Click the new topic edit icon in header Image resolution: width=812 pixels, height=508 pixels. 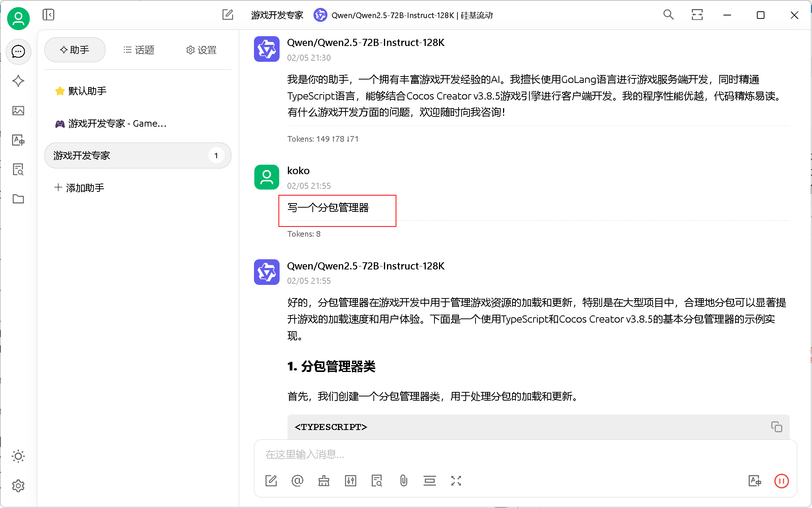click(x=228, y=15)
